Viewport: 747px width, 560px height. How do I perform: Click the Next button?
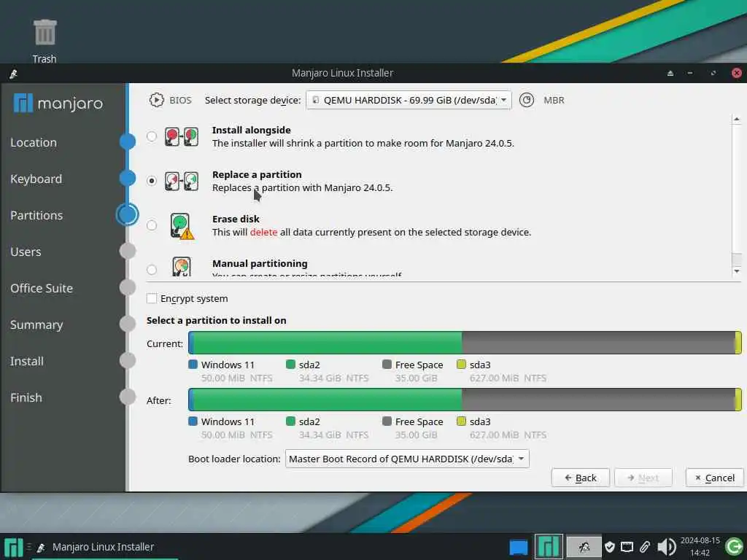point(643,478)
